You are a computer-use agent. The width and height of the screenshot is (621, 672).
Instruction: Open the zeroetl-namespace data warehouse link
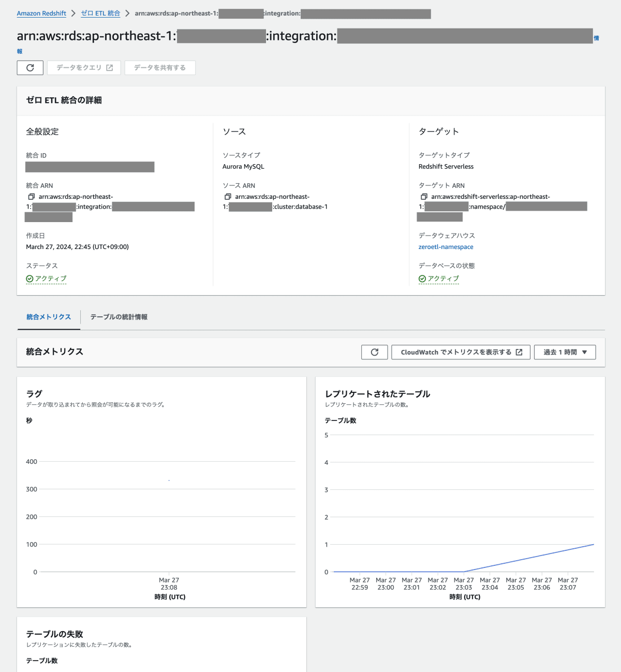446,247
